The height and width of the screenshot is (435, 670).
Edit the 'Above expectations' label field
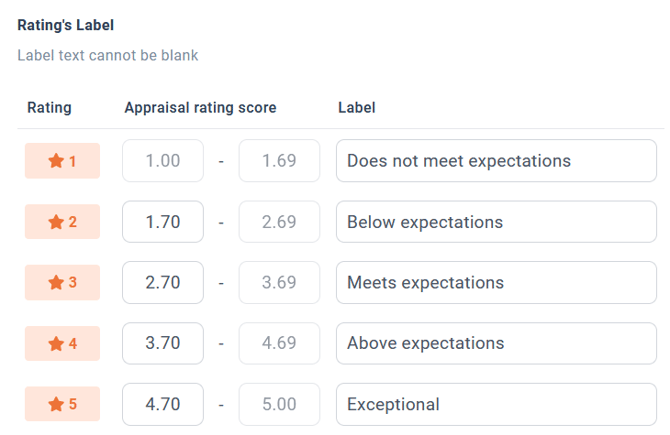(497, 343)
